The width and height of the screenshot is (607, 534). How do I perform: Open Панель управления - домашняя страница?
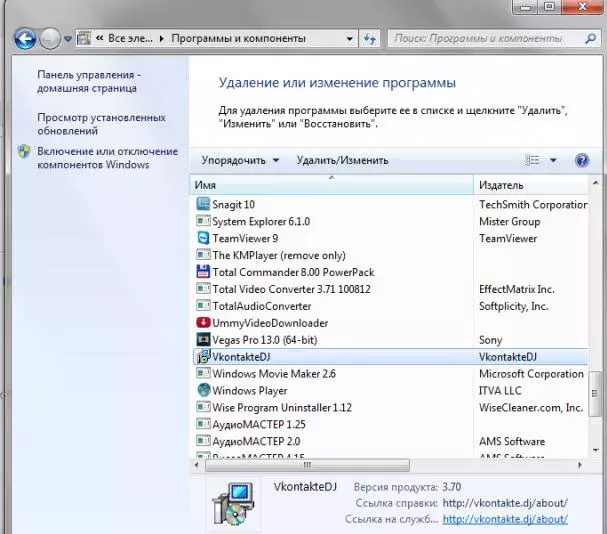point(89,81)
